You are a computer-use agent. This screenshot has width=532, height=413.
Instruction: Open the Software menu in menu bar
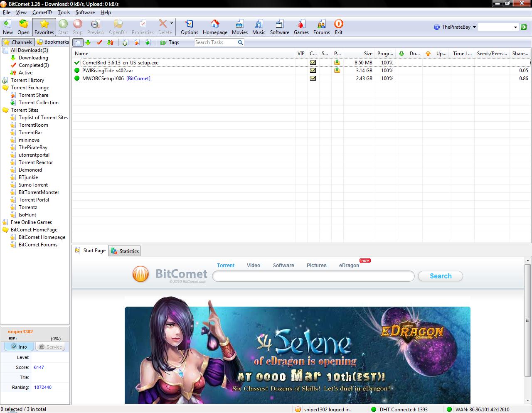85,12
